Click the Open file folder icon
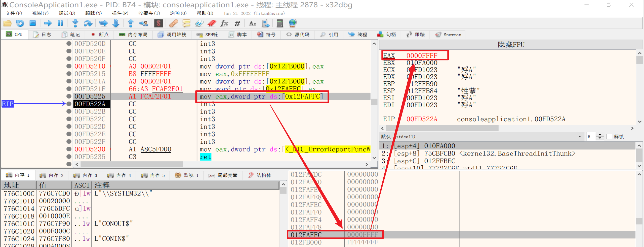The width and height of the screenshot is (644, 247). tap(7, 23)
